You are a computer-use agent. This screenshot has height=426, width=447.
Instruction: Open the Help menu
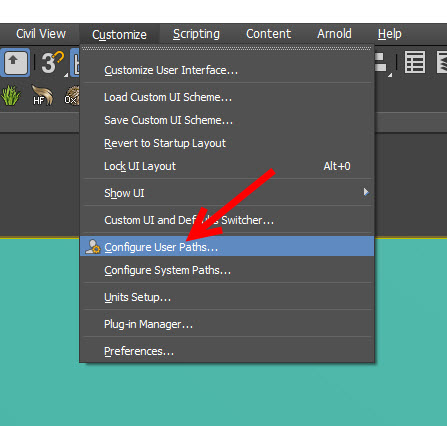tap(389, 34)
